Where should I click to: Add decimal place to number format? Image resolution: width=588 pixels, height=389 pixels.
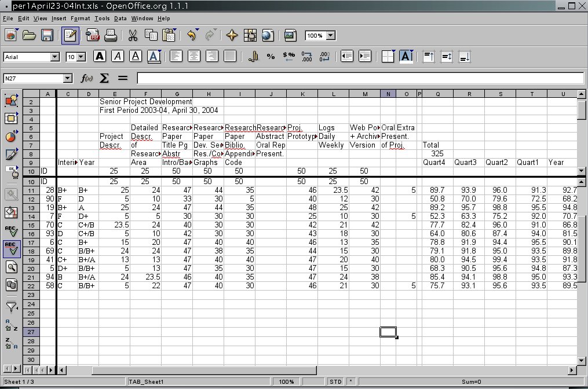tap(307, 57)
